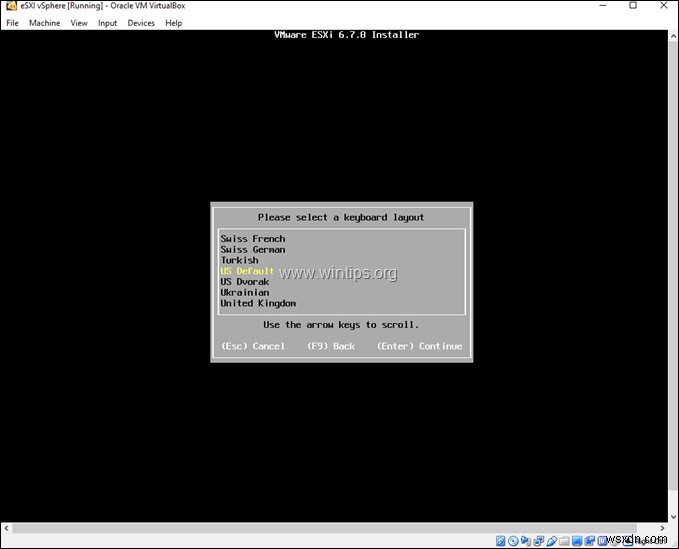Click the scroll right arrow
Image resolution: width=679 pixels, height=549 pixels.
[x=662, y=528]
